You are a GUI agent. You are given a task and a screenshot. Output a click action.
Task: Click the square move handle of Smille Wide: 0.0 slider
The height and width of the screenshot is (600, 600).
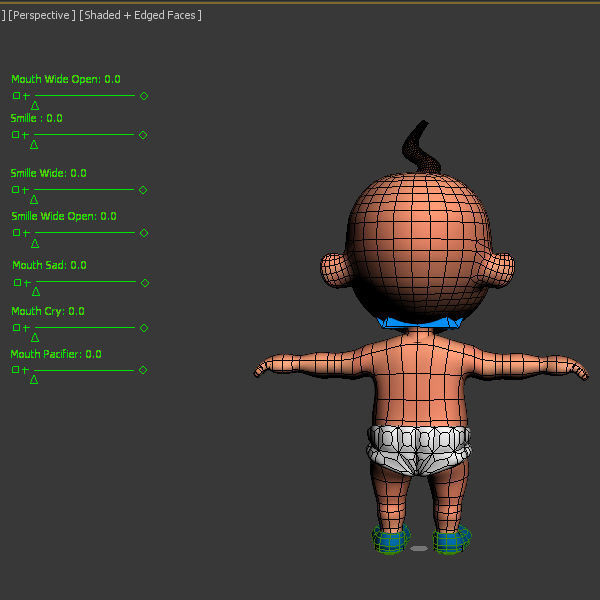point(15,189)
